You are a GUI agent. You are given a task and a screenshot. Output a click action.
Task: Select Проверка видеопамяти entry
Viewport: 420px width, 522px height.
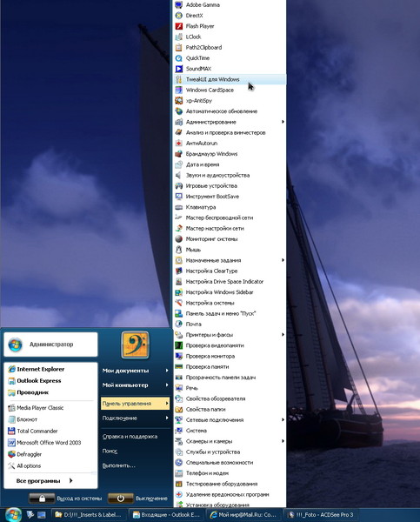coord(230,345)
